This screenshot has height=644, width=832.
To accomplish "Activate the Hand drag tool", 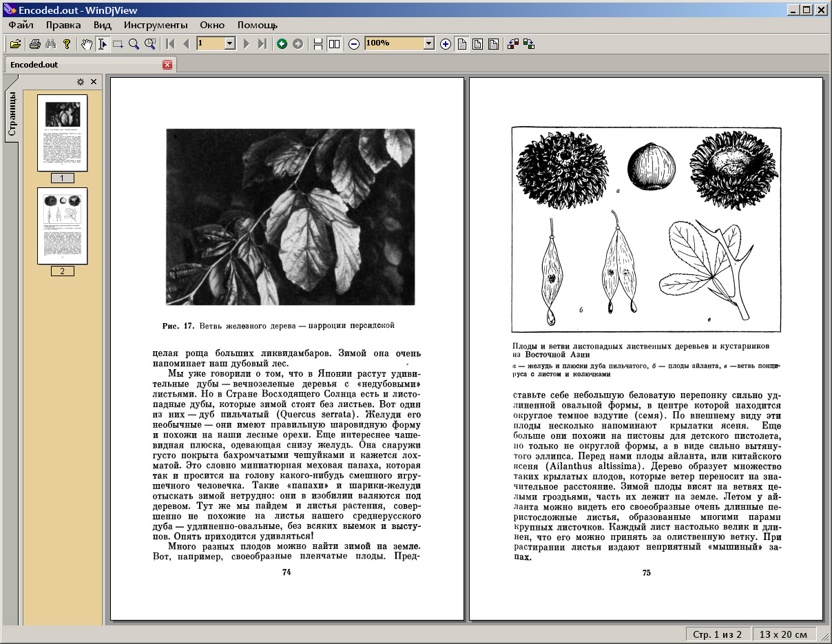I will click(87, 44).
